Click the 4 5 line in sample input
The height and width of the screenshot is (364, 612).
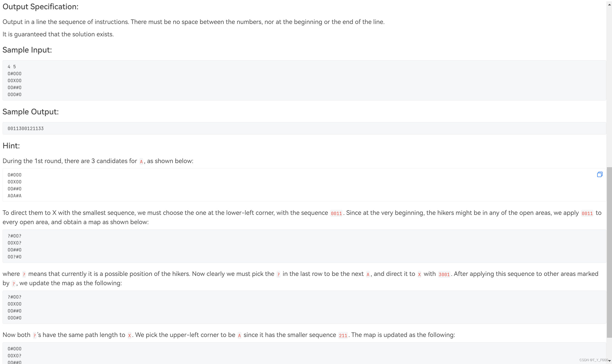12,67
